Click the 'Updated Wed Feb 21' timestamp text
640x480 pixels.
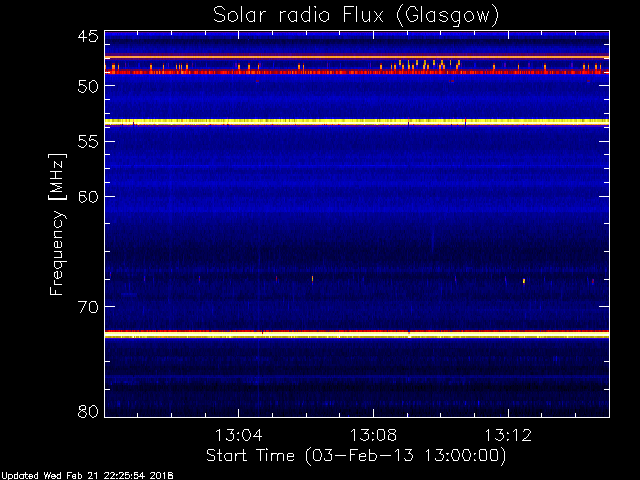(87, 476)
